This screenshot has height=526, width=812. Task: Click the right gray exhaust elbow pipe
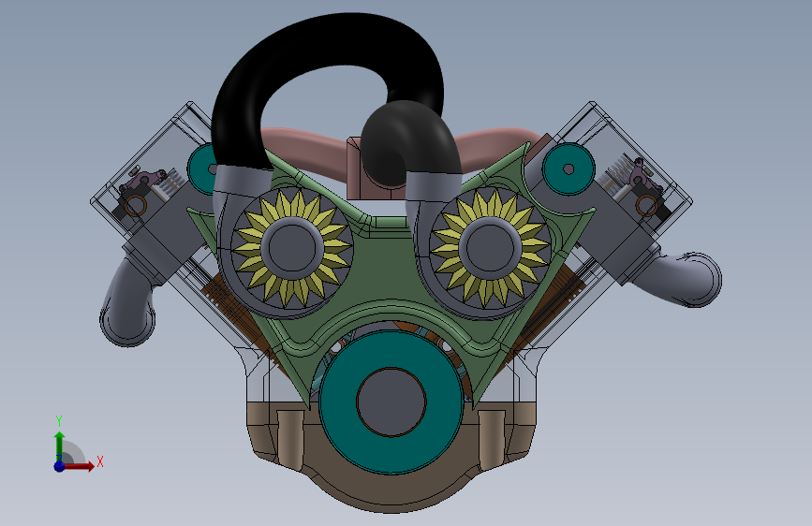(x=678, y=279)
